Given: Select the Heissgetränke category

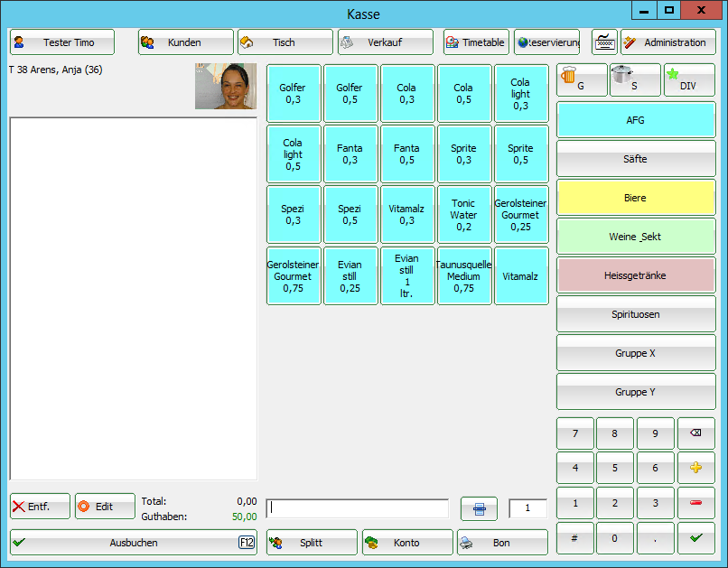Looking at the screenshot, I should click(636, 275).
